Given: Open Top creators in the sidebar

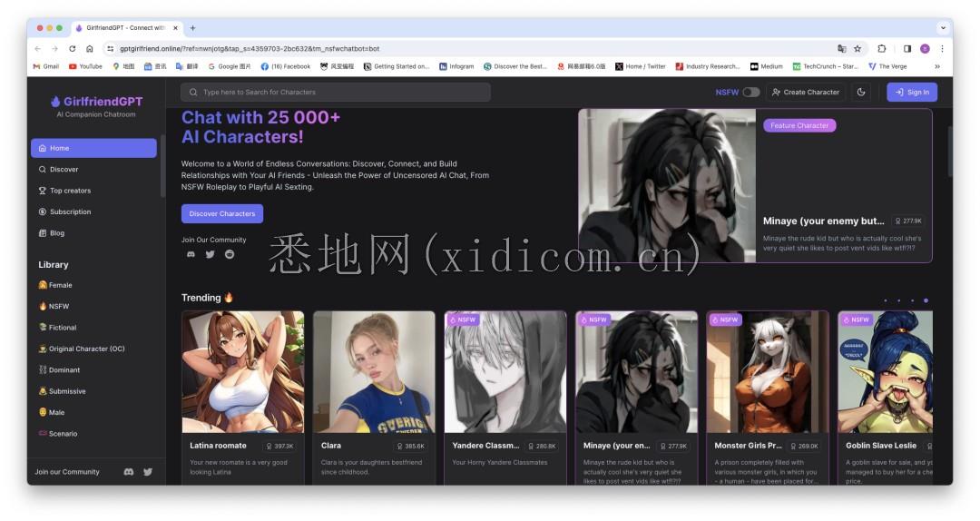Looking at the screenshot, I should click(70, 191).
